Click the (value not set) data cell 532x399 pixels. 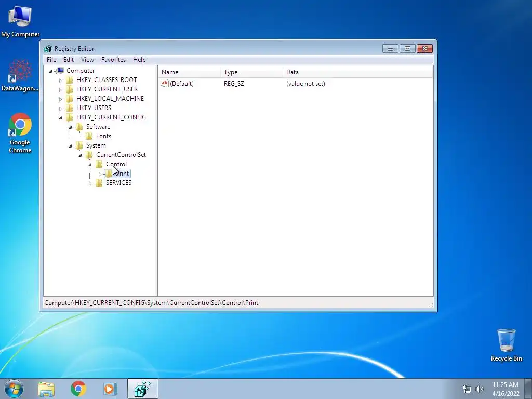point(305,84)
